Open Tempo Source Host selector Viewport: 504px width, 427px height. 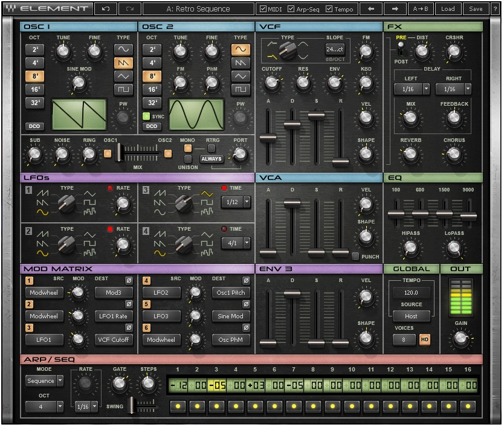(x=411, y=316)
